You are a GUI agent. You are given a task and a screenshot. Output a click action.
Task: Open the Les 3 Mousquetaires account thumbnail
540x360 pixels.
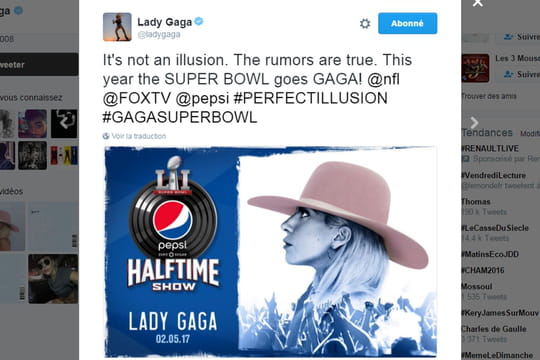pyautogui.click(x=475, y=68)
